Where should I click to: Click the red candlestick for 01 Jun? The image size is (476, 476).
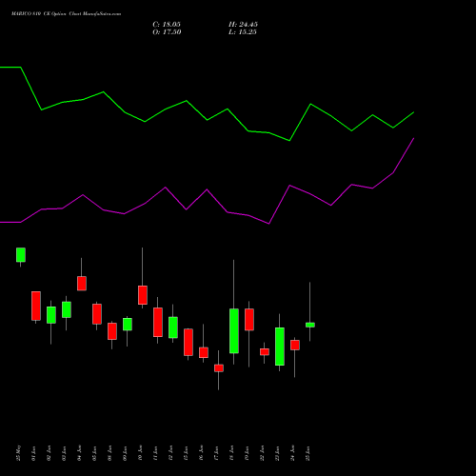36,306
